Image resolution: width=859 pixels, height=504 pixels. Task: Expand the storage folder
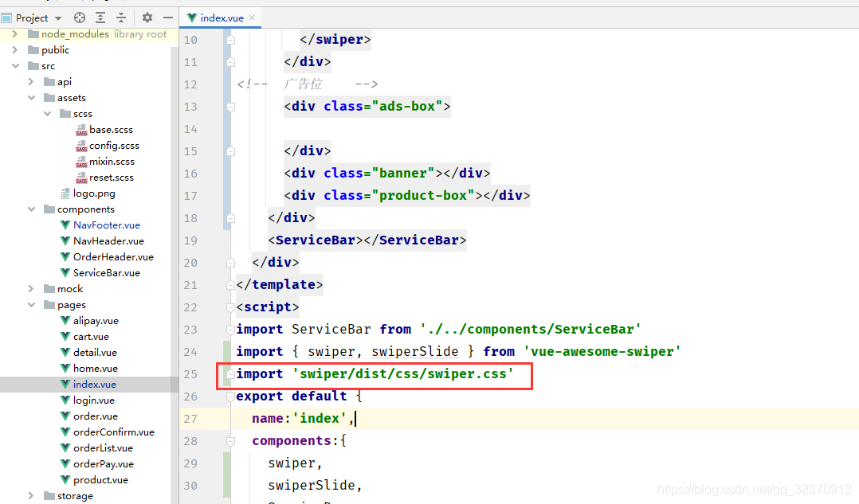coord(30,495)
